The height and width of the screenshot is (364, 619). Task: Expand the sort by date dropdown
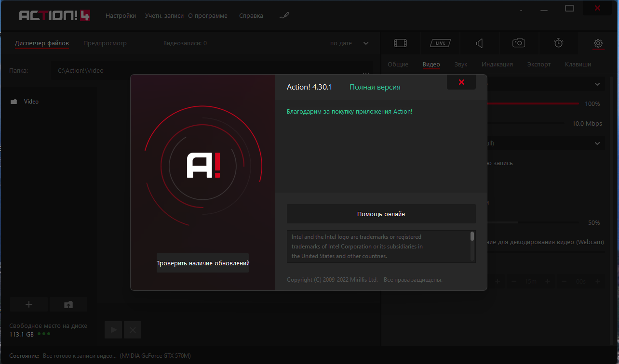pos(365,43)
